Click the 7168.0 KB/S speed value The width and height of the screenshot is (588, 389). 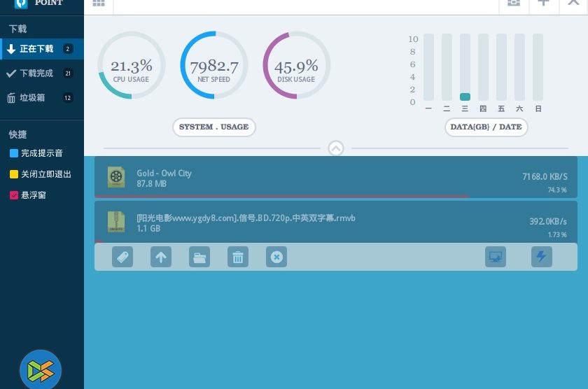pos(545,176)
